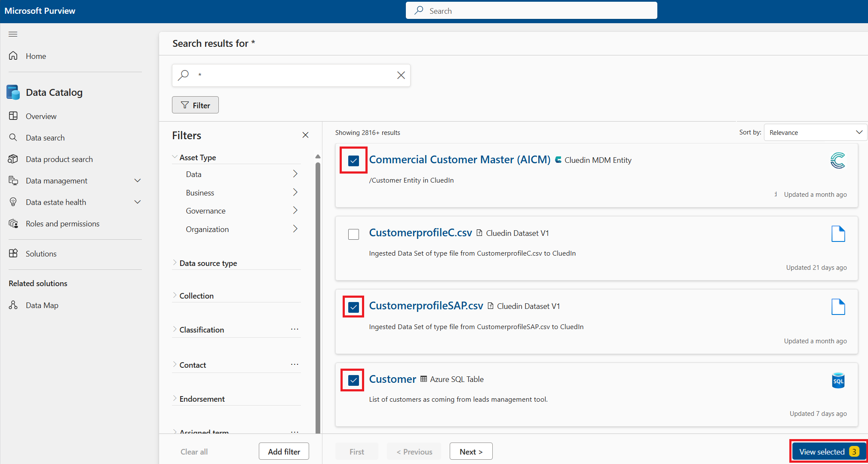The image size is (868, 464).
Task: Toggle checkbox for Commercial Customer Master AICM
Action: click(354, 160)
